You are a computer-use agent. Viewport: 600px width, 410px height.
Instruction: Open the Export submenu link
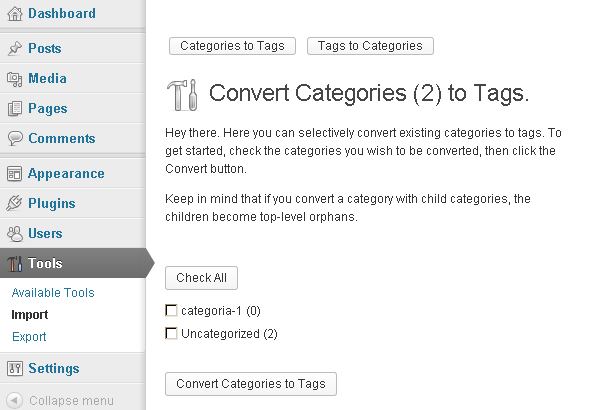click(29, 337)
